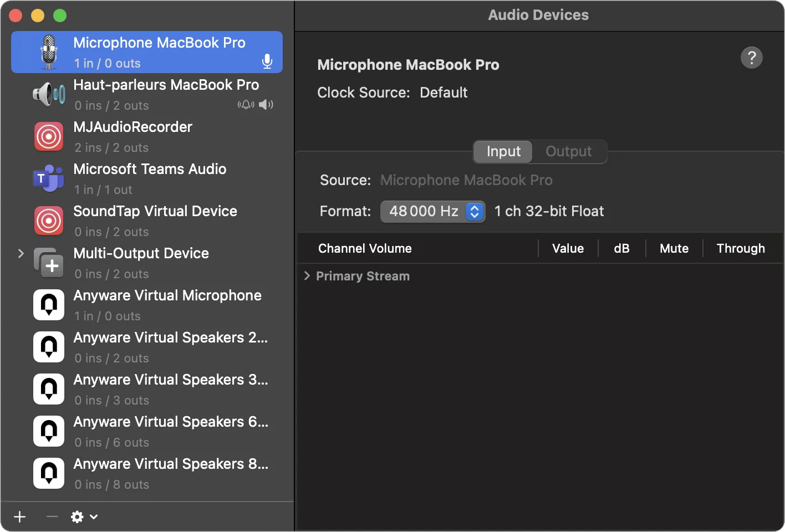Viewport: 785px width, 532px height.
Task: Click the Haut-parleurs MacBook Pro speaker icon
Action: pos(49,94)
